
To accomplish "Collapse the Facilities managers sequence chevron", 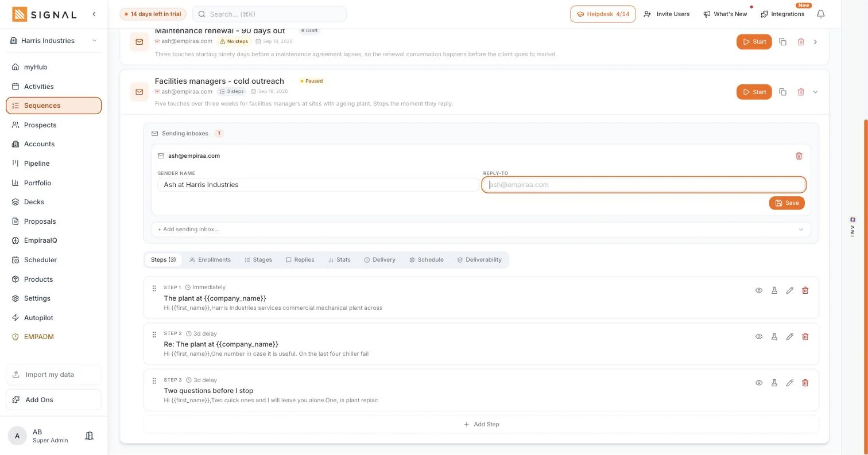I will tap(815, 92).
